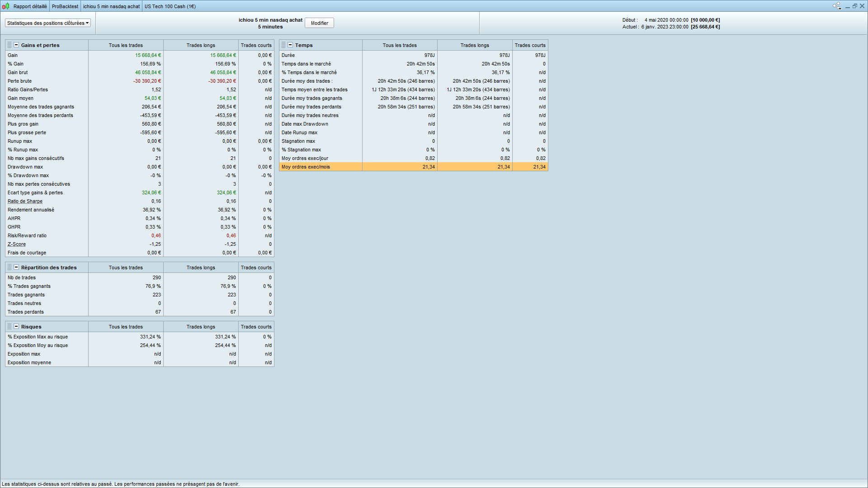Open Statistiques des positions clôturées dropdown
868x488 pixels.
48,23
